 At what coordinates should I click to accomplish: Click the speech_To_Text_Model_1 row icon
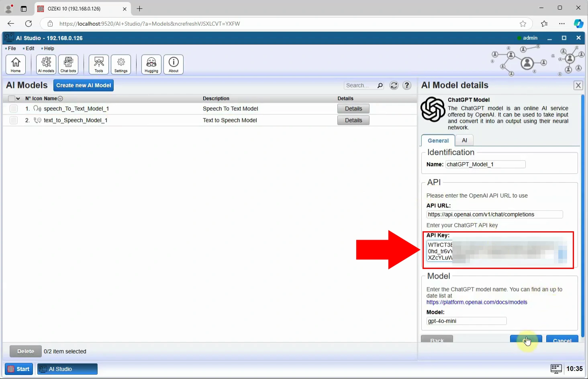click(37, 108)
